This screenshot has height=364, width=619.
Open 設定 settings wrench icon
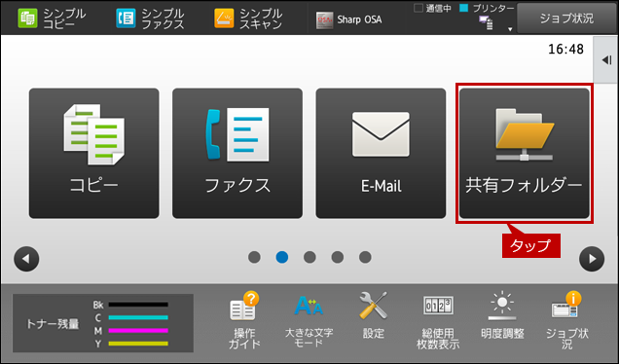373,315
